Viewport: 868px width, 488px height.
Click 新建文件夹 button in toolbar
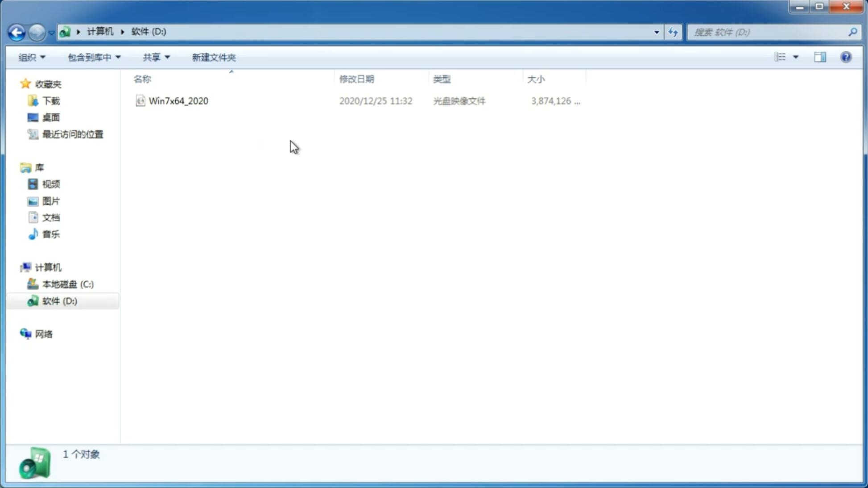pos(213,57)
